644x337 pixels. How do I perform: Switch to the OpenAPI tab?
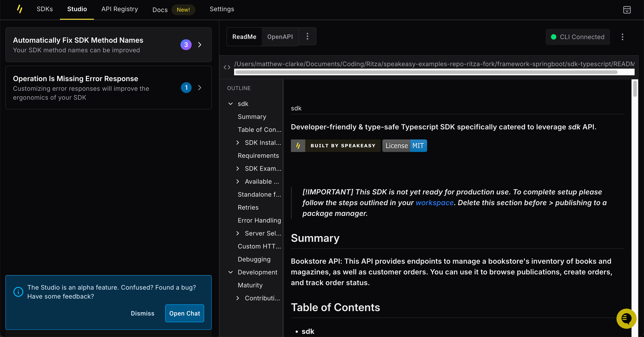(280, 37)
